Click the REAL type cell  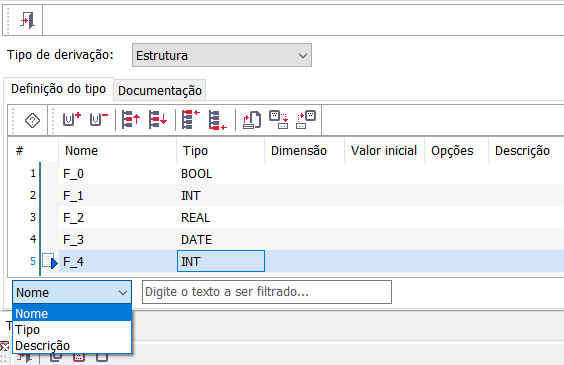pos(220,218)
